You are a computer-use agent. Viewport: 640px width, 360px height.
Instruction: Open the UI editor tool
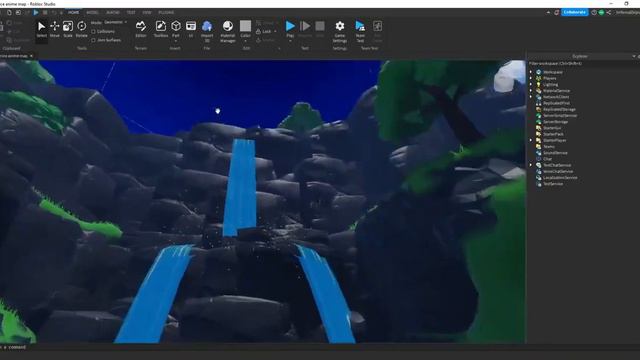(x=191, y=29)
